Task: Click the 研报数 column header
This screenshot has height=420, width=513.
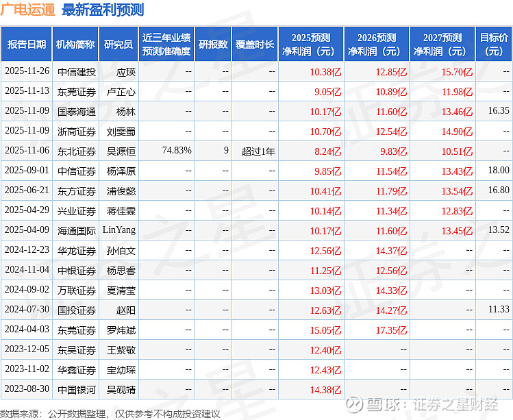Action: coord(213,44)
